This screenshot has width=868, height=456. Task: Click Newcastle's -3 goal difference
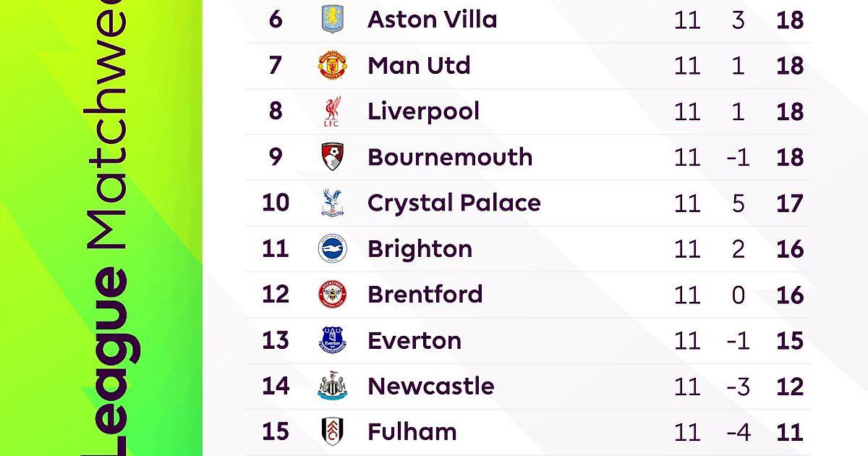737,387
